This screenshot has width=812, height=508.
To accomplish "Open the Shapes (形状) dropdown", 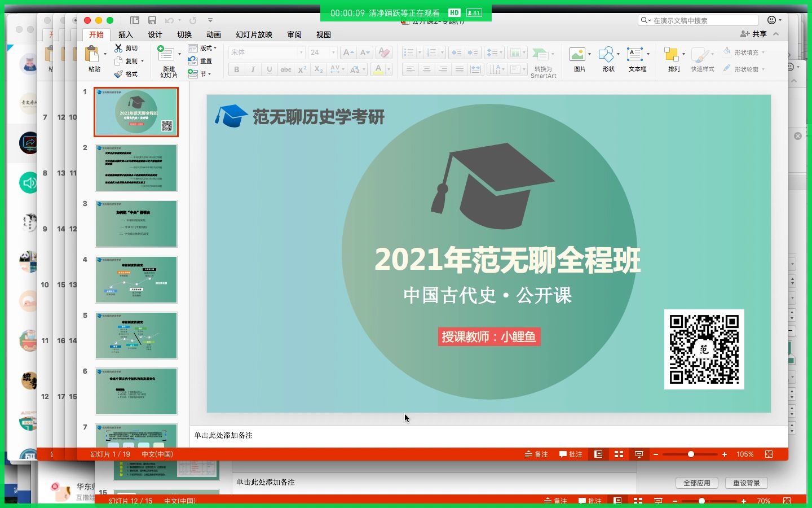I will pyautogui.click(x=618, y=54).
